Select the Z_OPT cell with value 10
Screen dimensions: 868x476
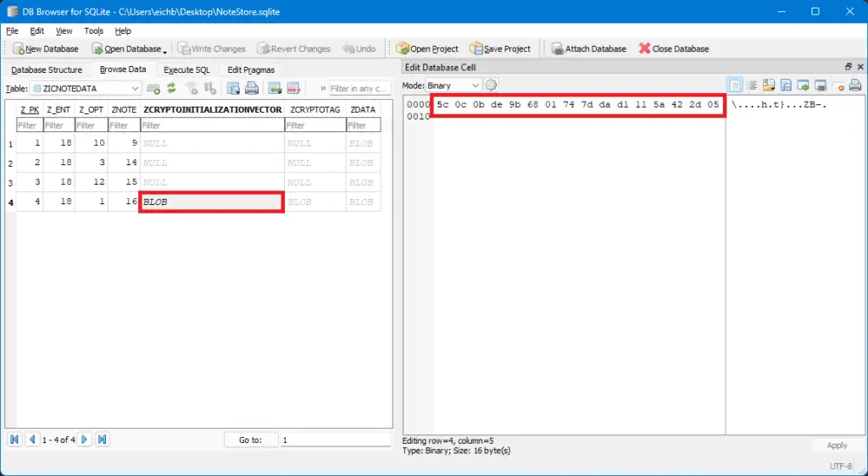tap(92, 143)
